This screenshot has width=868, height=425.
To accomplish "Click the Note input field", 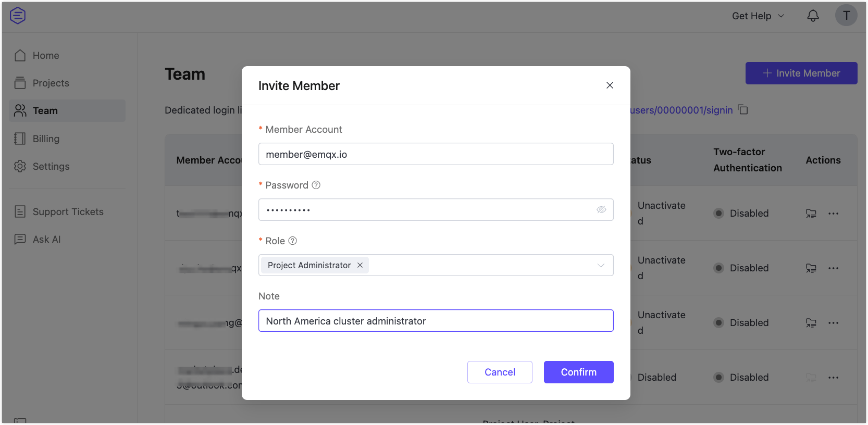I will pyautogui.click(x=436, y=321).
